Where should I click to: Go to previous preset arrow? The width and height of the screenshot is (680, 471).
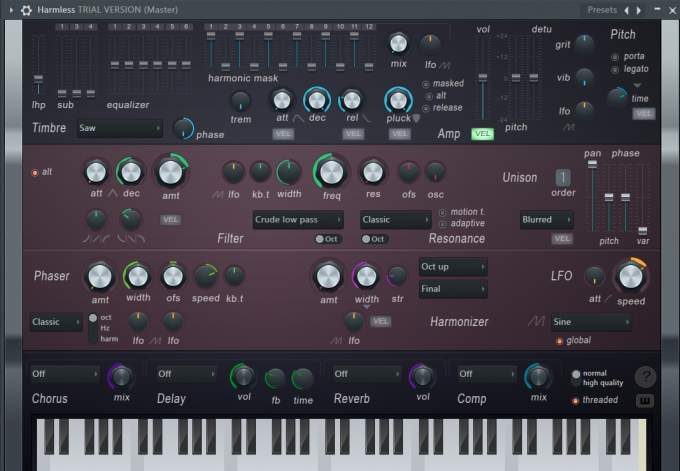point(626,10)
